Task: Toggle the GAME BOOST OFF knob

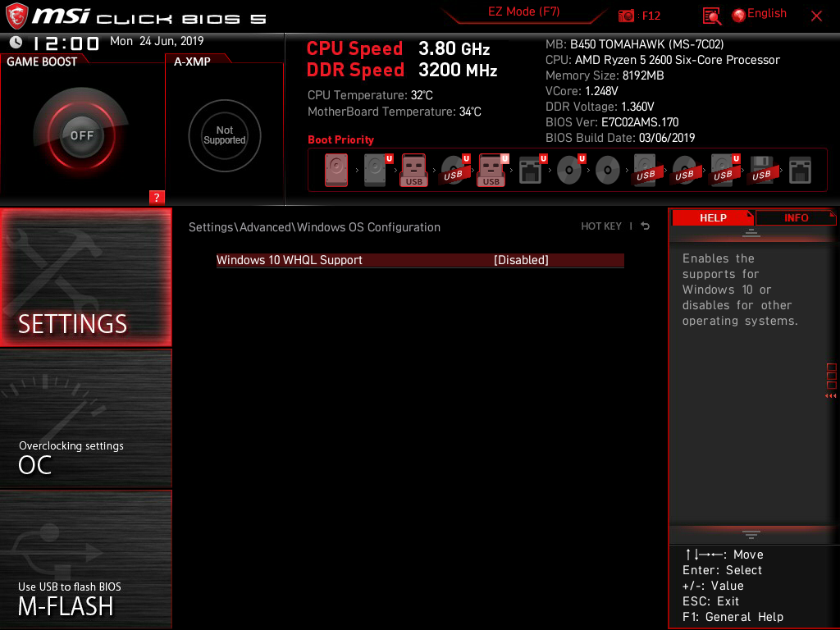Action: (81, 135)
